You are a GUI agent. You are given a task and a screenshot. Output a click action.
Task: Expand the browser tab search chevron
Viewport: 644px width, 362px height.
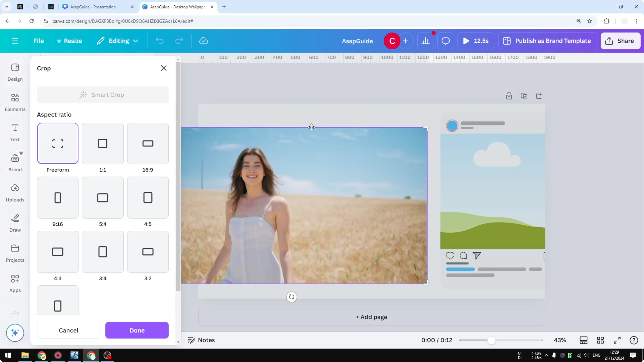[x=7, y=7]
